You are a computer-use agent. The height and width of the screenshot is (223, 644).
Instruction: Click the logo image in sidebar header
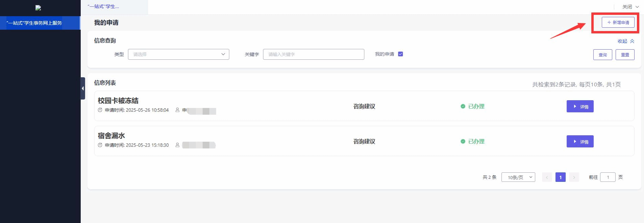click(x=38, y=8)
